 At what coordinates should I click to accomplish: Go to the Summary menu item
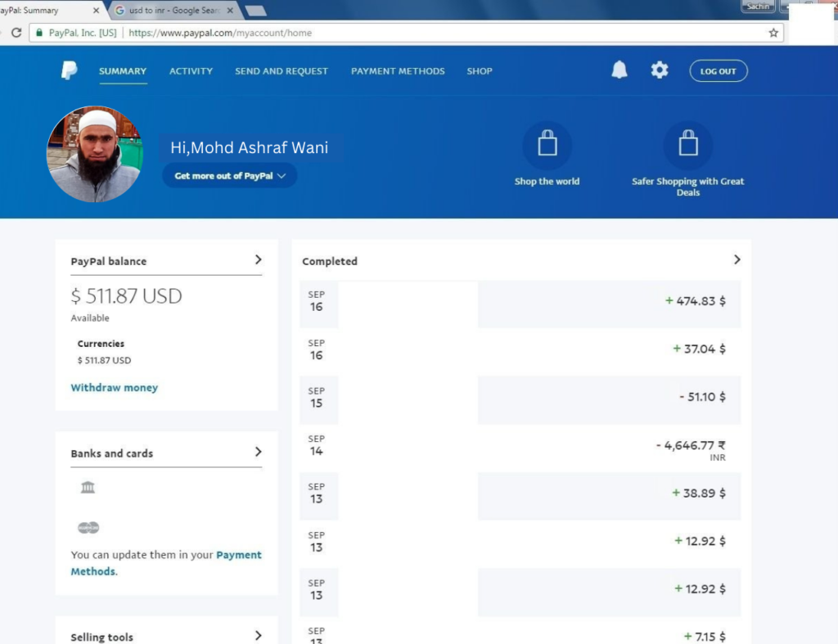click(x=123, y=71)
